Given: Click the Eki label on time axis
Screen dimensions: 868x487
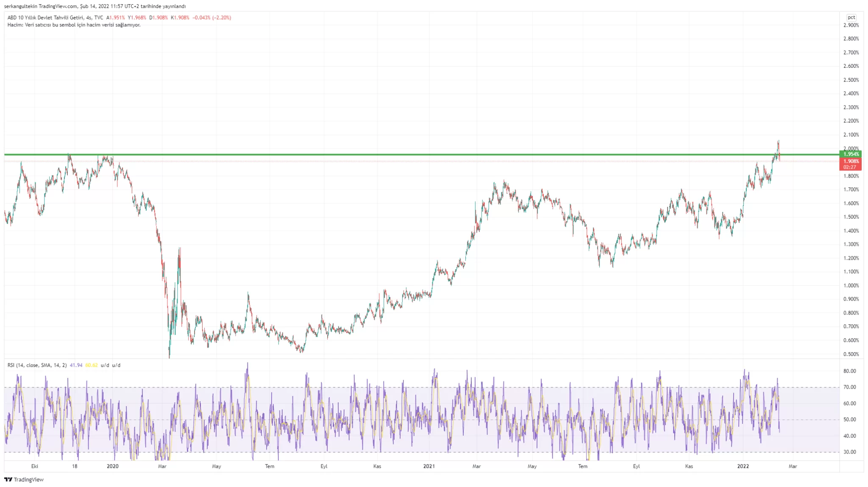Looking at the screenshot, I should click(35, 466).
